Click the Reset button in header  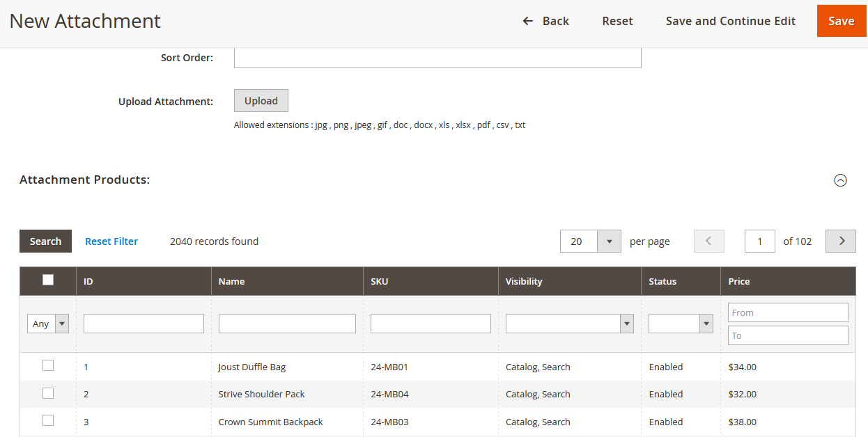coord(617,21)
